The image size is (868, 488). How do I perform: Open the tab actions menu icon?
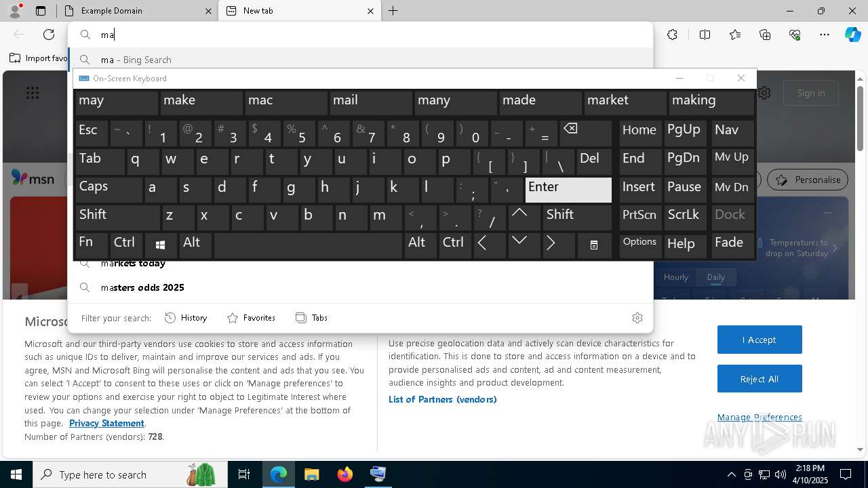pyautogui.click(x=41, y=11)
